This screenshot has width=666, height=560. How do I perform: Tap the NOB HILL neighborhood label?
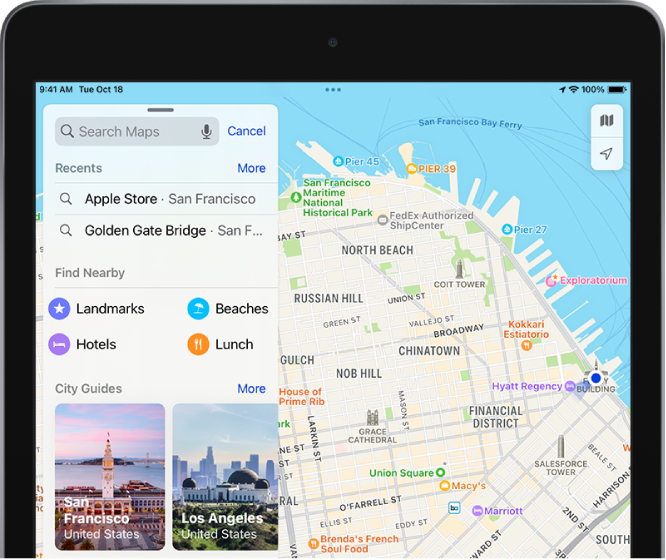tap(359, 374)
